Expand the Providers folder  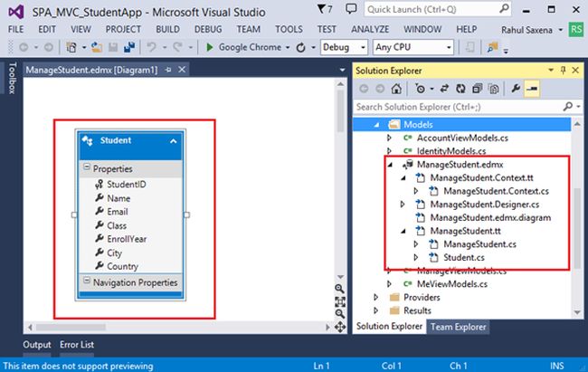tap(375, 297)
